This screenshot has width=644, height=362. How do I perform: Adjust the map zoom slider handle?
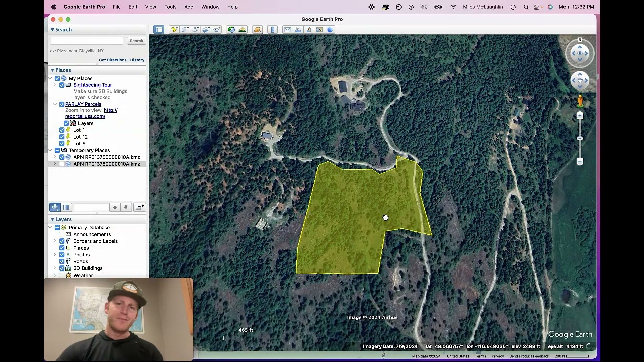point(580,139)
